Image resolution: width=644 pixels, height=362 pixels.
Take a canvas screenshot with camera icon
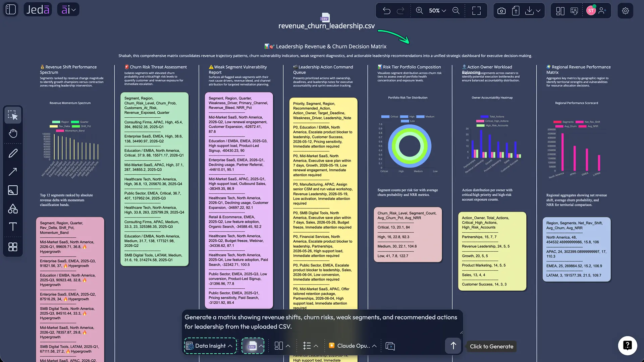[x=501, y=11]
